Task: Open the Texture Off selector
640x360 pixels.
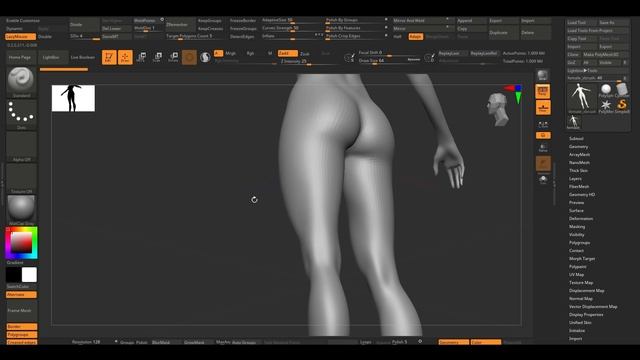Action: click(x=21, y=178)
